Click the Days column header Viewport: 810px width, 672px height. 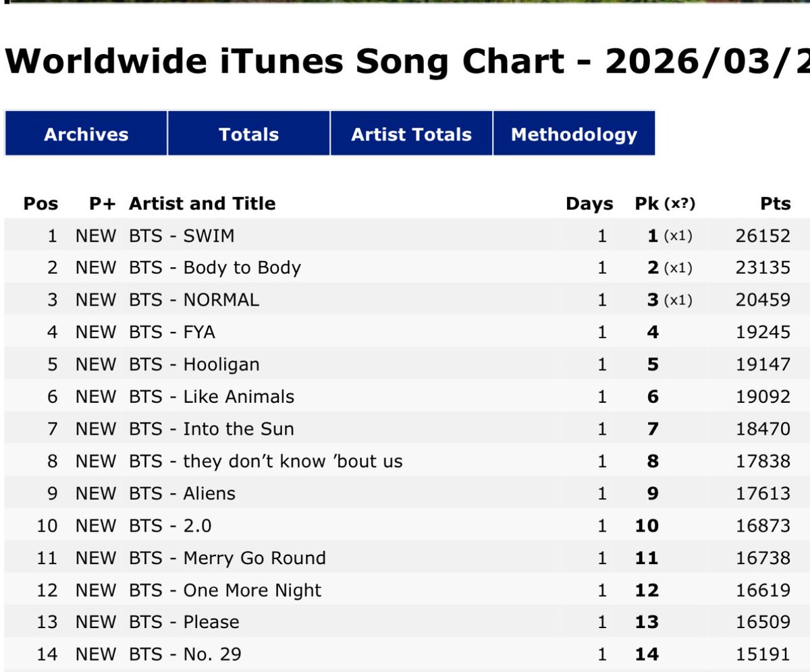[x=589, y=204]
